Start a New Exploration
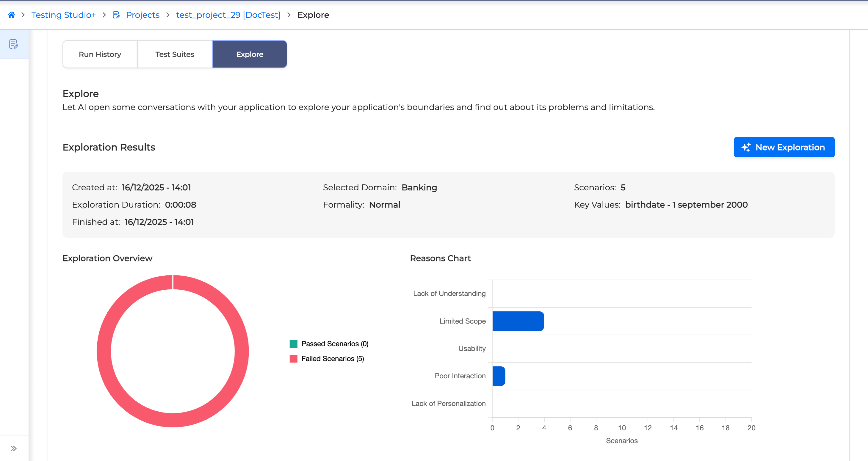 [784, 147]
